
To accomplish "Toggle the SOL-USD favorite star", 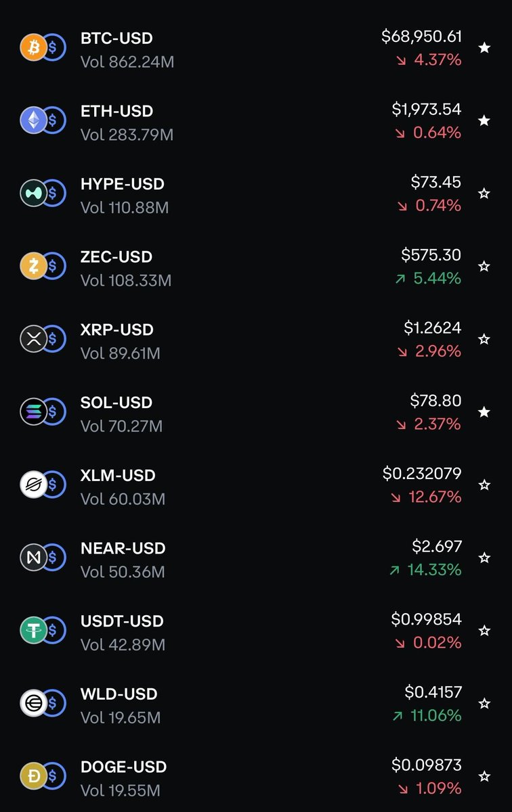I will (x=484, y=412).
